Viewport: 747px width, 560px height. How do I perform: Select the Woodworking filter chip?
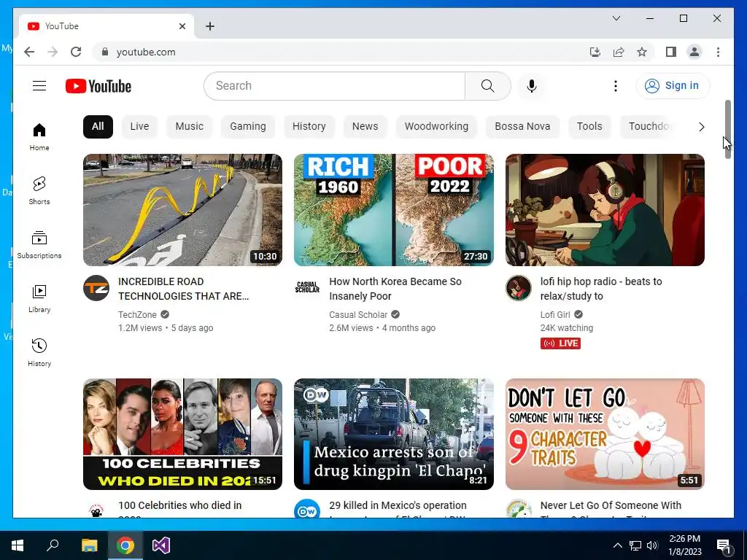(x=436, y=127)
